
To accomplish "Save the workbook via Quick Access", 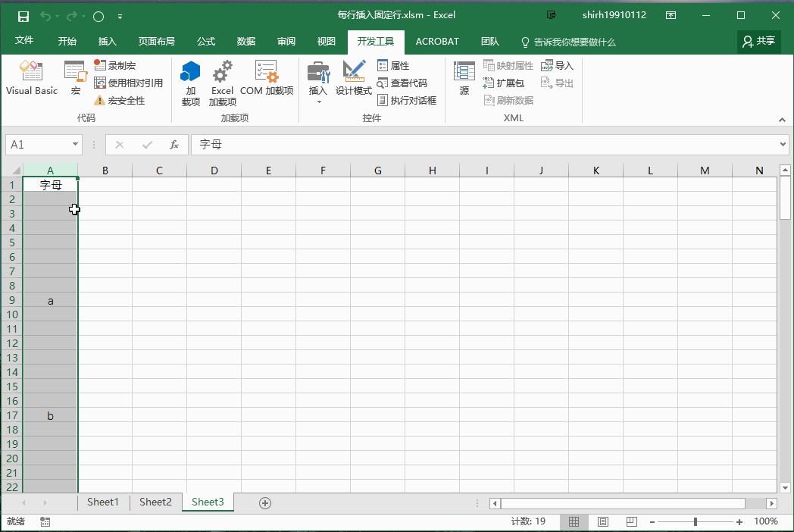I will [x=23, y=16].
